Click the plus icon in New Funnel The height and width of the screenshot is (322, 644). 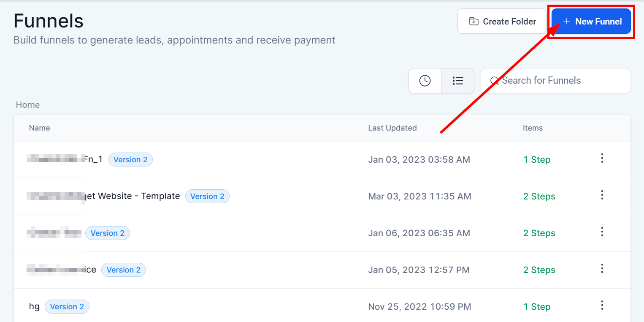click(567, 22)
